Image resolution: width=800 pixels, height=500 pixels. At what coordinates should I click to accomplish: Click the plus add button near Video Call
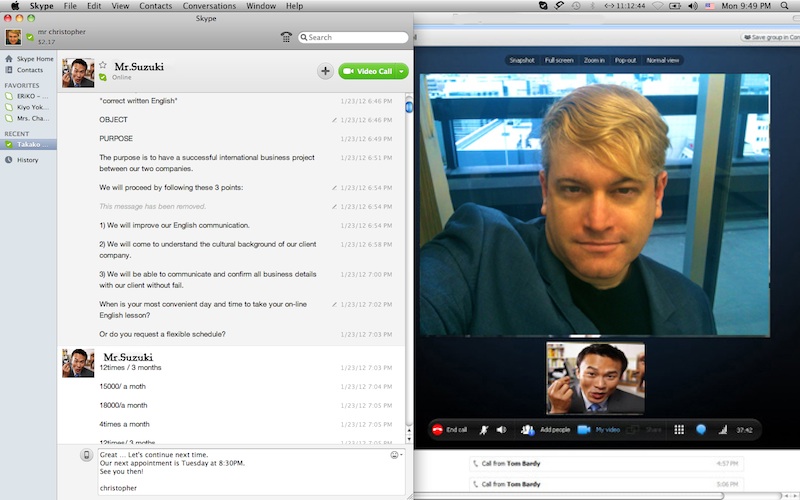point(325,71)
